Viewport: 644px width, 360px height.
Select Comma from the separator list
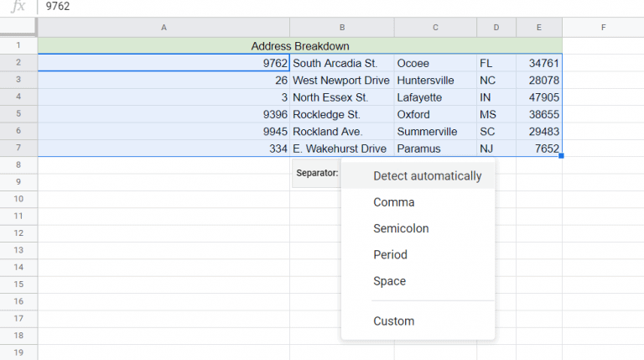point(393,202)
